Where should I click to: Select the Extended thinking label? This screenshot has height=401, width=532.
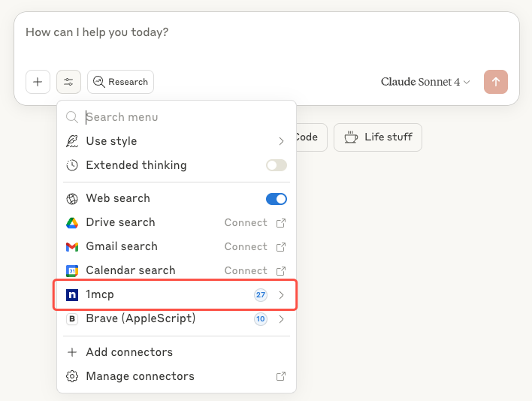click(136, 165)
